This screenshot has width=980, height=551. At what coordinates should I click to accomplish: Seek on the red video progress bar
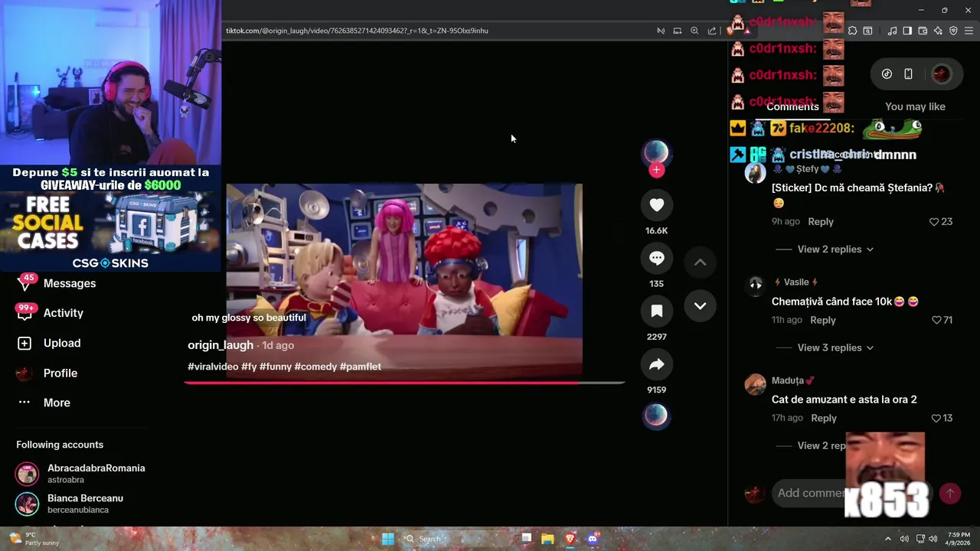[x=404, y=382]
